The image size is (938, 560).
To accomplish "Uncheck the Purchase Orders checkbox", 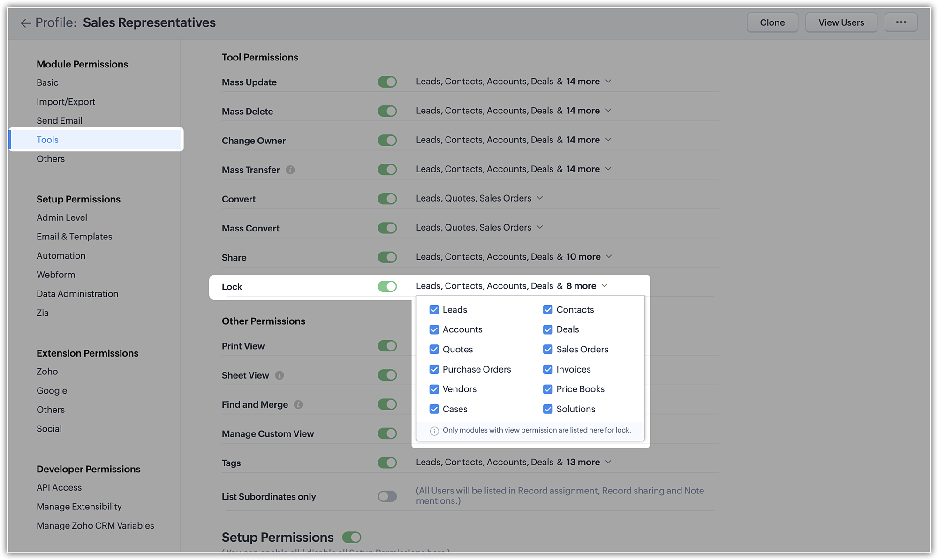I will click(x=434, y=369).
